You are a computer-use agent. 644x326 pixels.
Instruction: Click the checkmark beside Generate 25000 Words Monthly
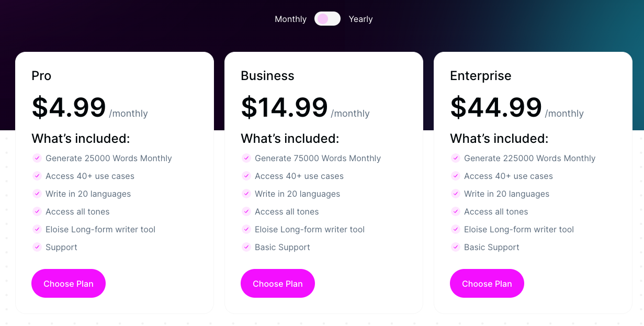point(37,158)
